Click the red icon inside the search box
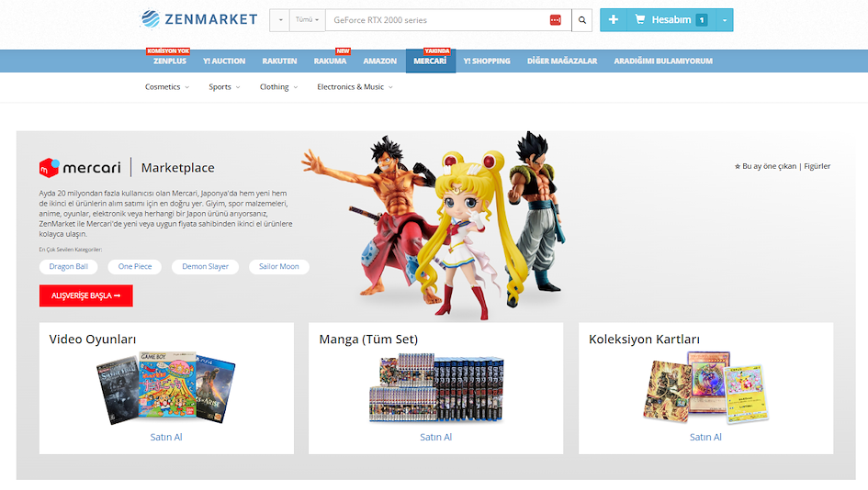 click(555, 20)
